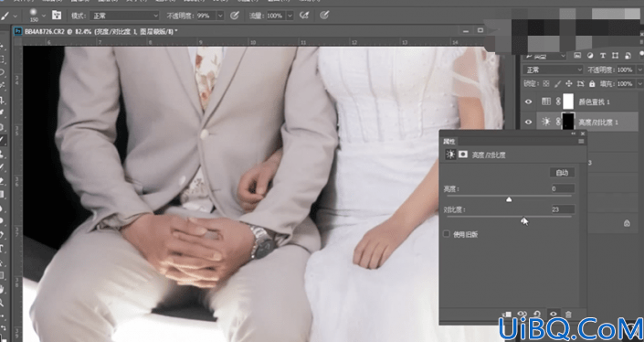Viewport: 644px width, 342px height.
Task: Hide the 颜色查找 1 layer
Action: coord(528,102)
